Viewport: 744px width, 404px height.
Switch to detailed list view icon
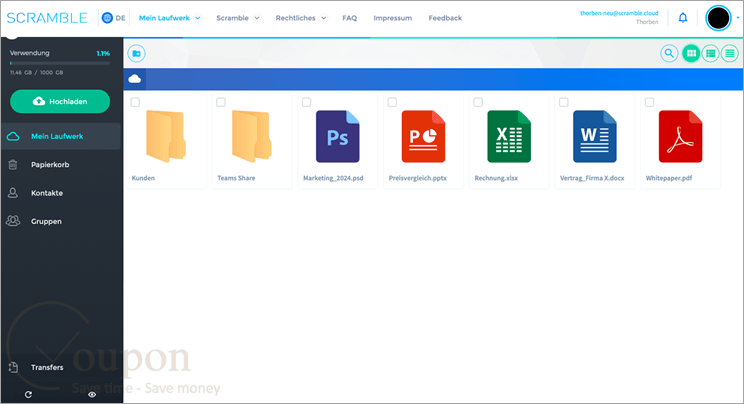(x=710, y=54)
